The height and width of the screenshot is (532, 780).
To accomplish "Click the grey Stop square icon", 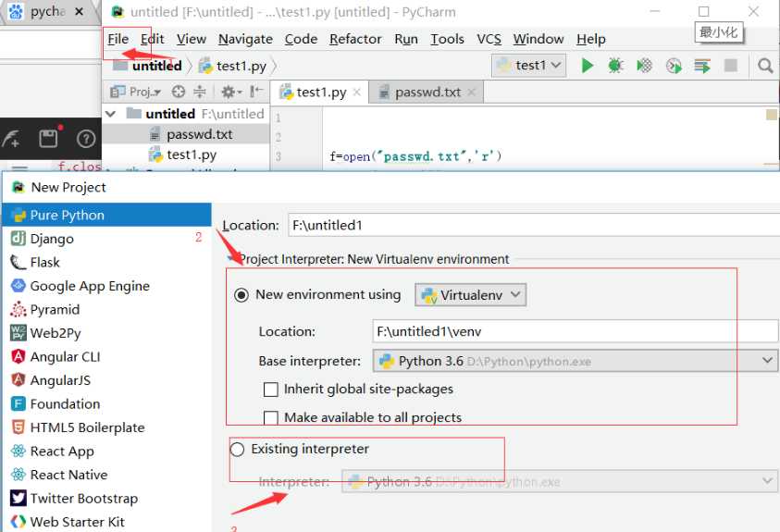I will 731,66.
